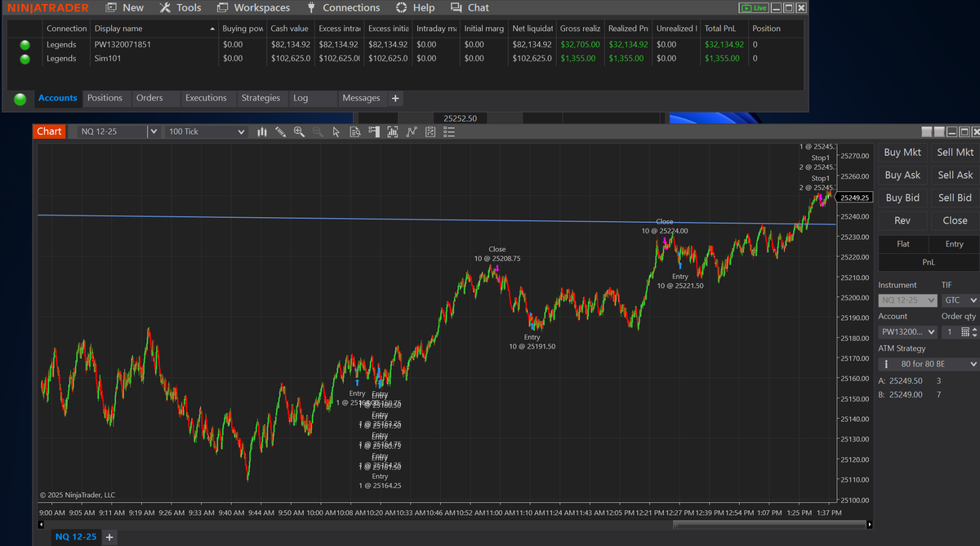Click the Zoom In magnifier icon
This screenshot has width=980, height=546.
tap(299, 131)
